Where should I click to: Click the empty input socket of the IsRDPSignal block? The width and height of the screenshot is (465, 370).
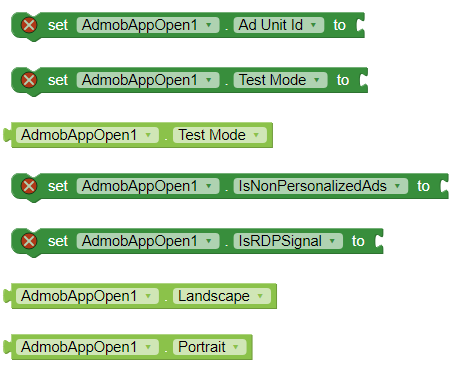tap(379, 241)
